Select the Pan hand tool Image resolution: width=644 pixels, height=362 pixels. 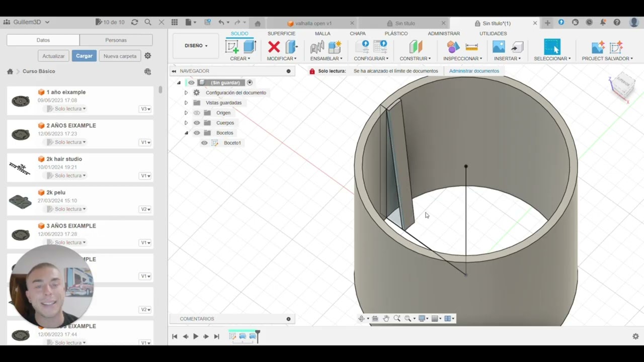coord(386,318)
